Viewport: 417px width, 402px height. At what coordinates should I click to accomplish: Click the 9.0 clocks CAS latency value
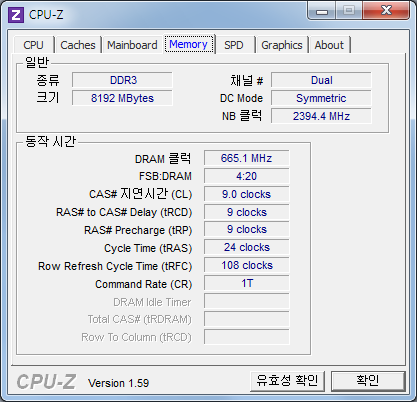click(247, 194)
